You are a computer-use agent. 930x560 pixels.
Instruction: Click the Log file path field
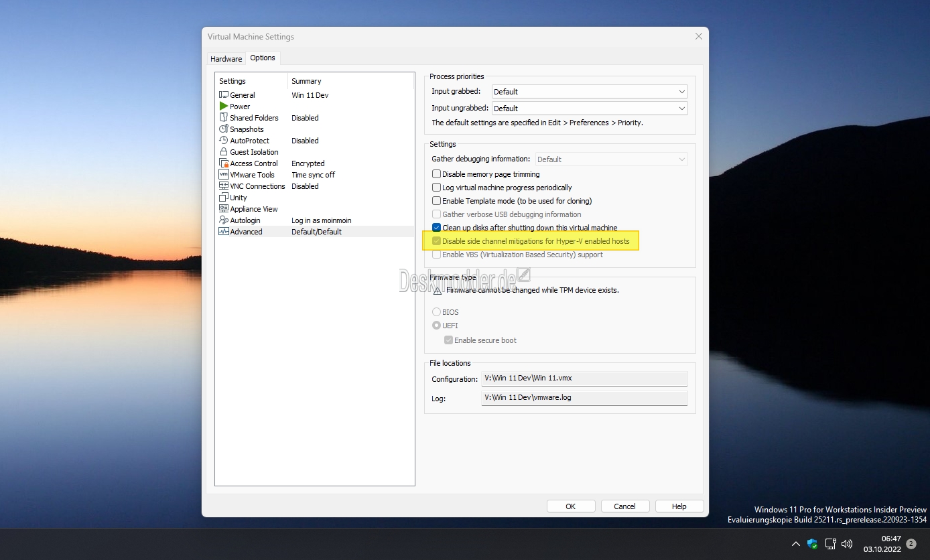(585, 398)
